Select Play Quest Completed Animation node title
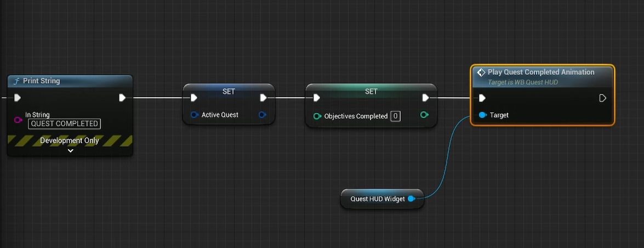The width and height of the screenshot is (644, 248). [x=541, y=72]
